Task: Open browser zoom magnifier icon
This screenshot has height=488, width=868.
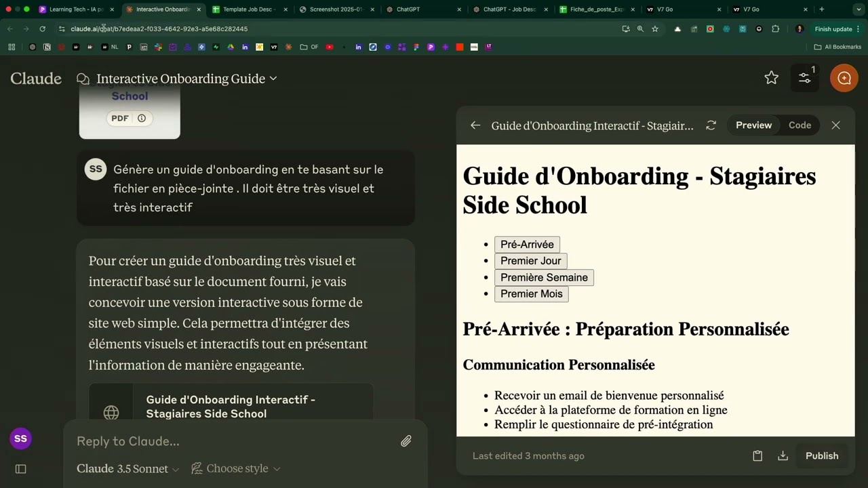Action: [x=640, y=29]
